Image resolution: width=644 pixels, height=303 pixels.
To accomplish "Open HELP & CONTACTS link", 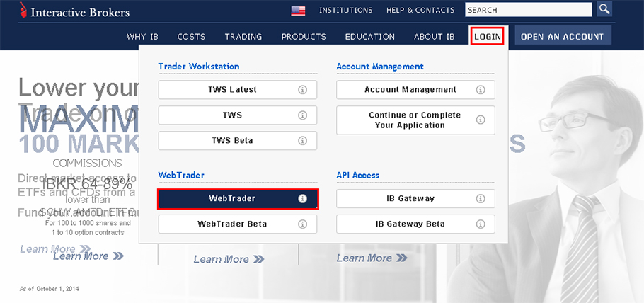I will coord(420,11).
